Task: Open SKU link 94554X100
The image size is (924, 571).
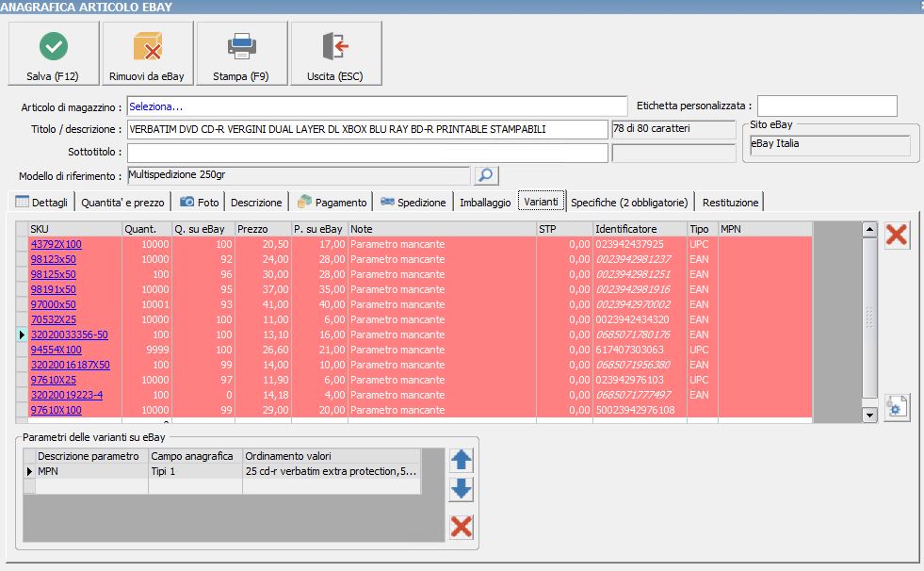Action: pyautogui.click(x=56, y=350)
